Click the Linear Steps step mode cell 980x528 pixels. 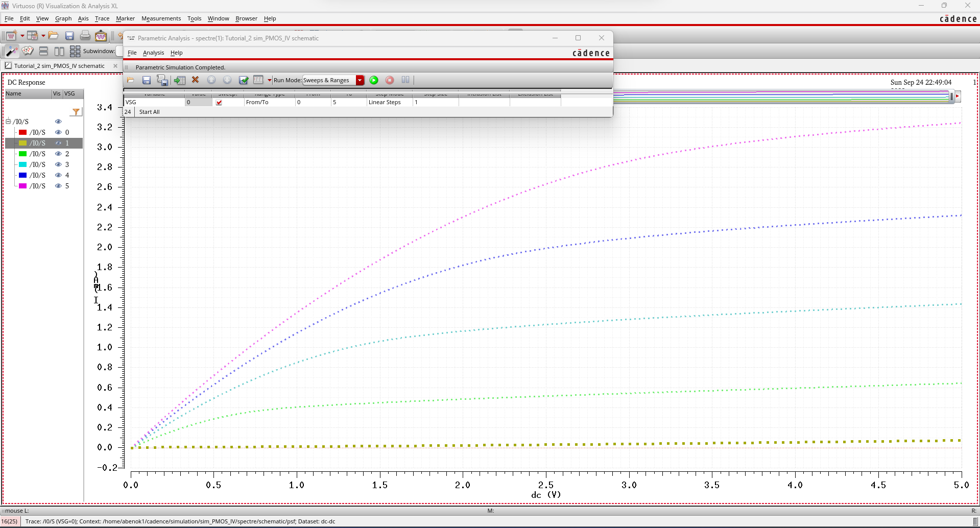tap(389, 102)
